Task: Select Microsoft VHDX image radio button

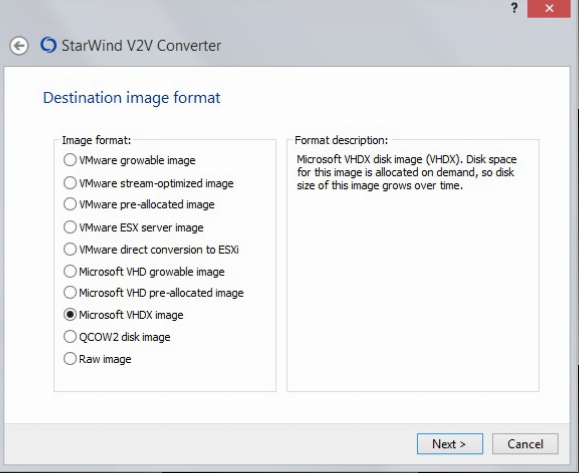Action: tap(70, 315)
